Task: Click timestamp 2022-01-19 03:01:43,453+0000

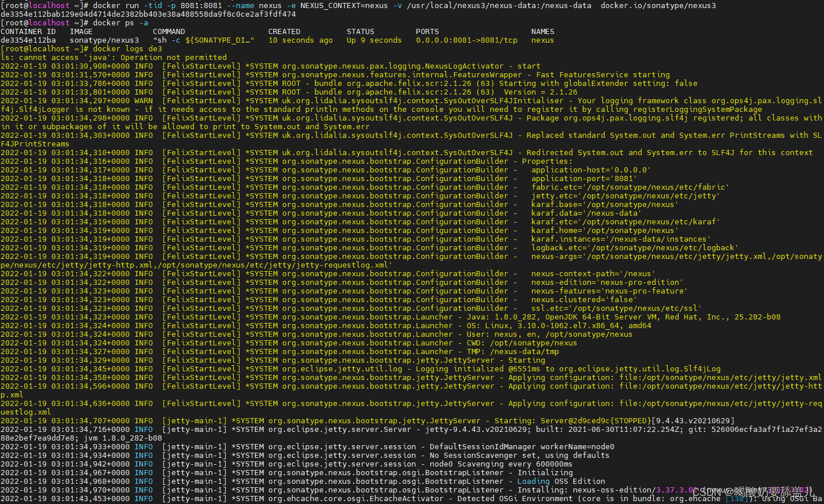Action: point(65,499)
